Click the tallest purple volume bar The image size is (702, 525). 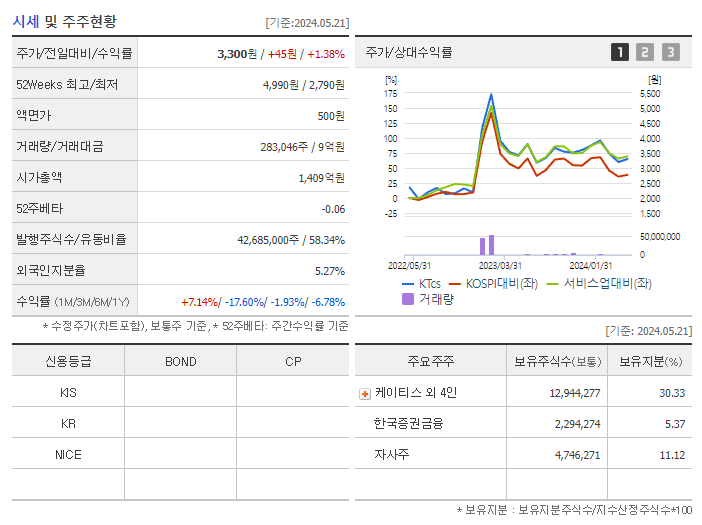pyautogui.click(x=491, y=245)
